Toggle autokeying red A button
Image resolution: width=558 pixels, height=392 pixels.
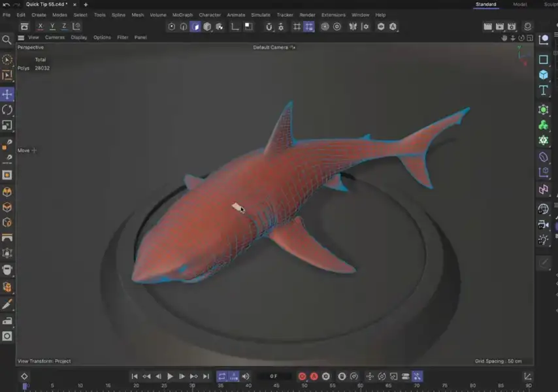[x=314, y=376]
